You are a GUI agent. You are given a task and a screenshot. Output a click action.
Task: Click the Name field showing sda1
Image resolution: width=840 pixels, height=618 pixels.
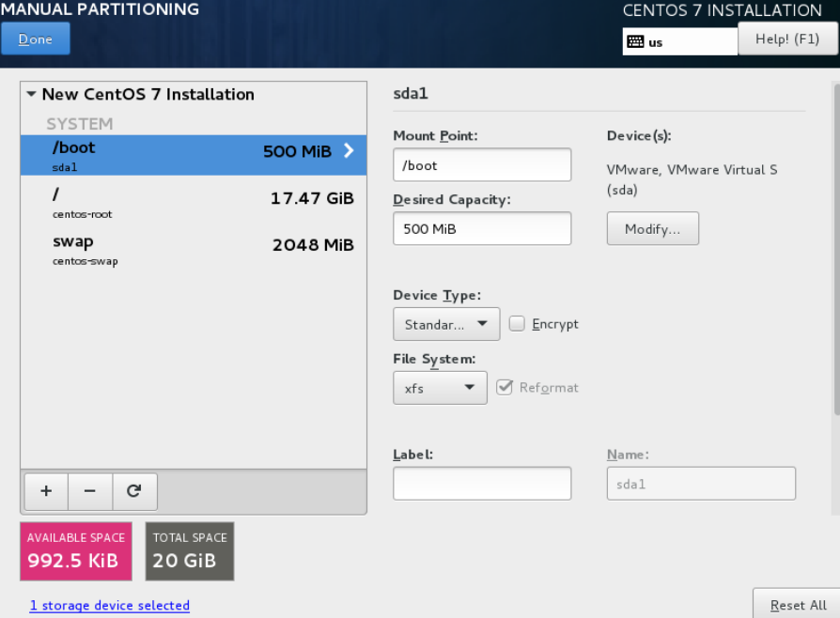[701, 484]
